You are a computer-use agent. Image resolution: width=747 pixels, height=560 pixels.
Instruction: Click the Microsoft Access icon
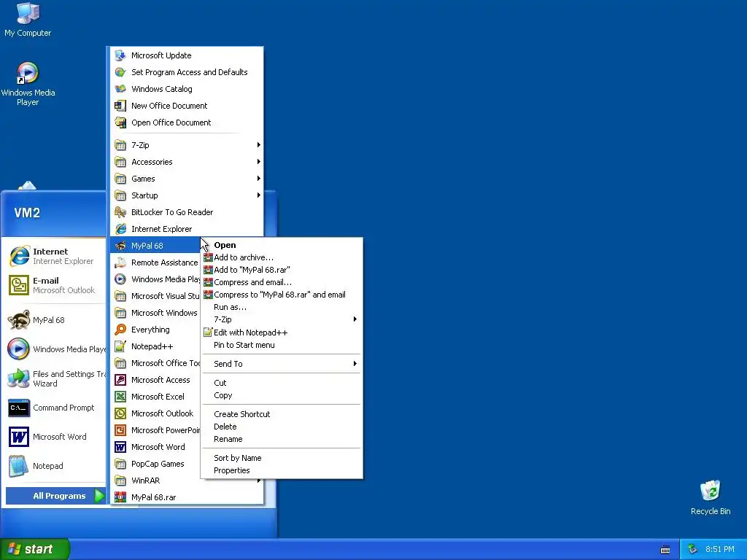[x=120, y=379]
